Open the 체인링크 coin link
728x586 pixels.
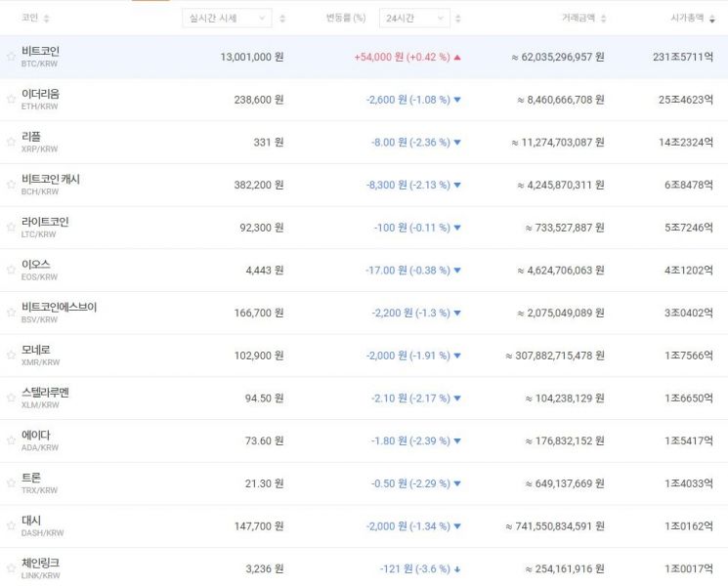pyautogui.click(x=40, y=564)
